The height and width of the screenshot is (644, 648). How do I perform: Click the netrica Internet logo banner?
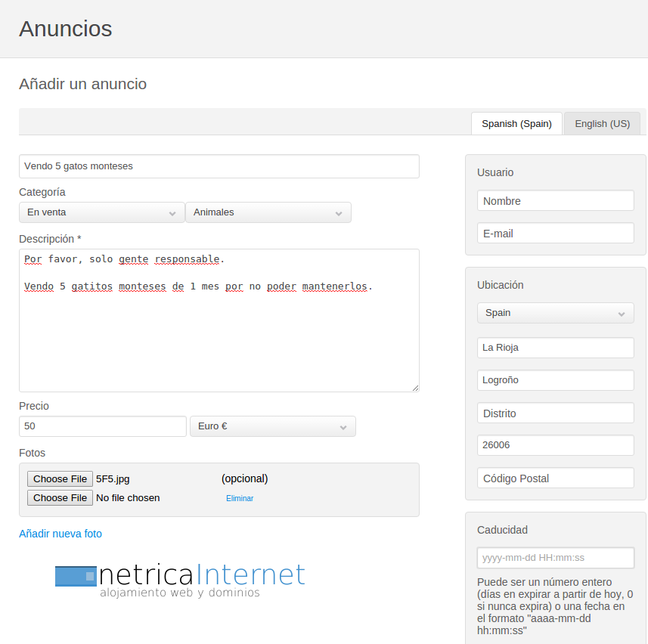point(180,580)
